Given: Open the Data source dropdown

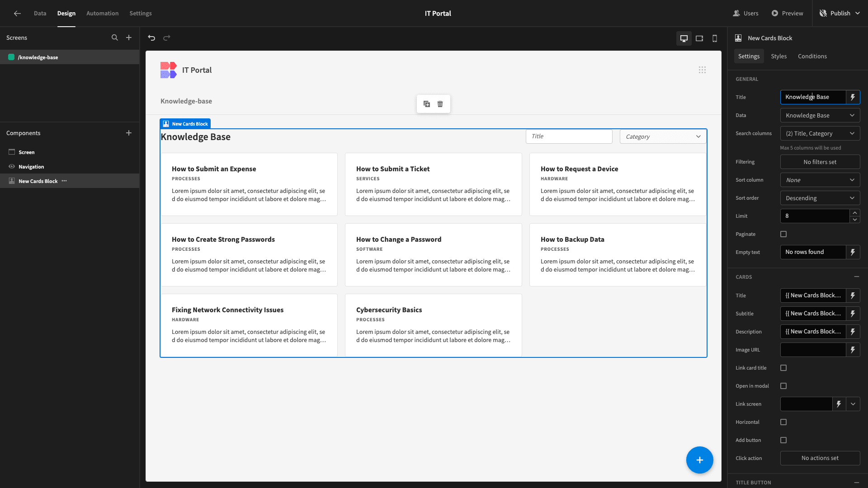Looking at the screenshot, I should [820, 115].
